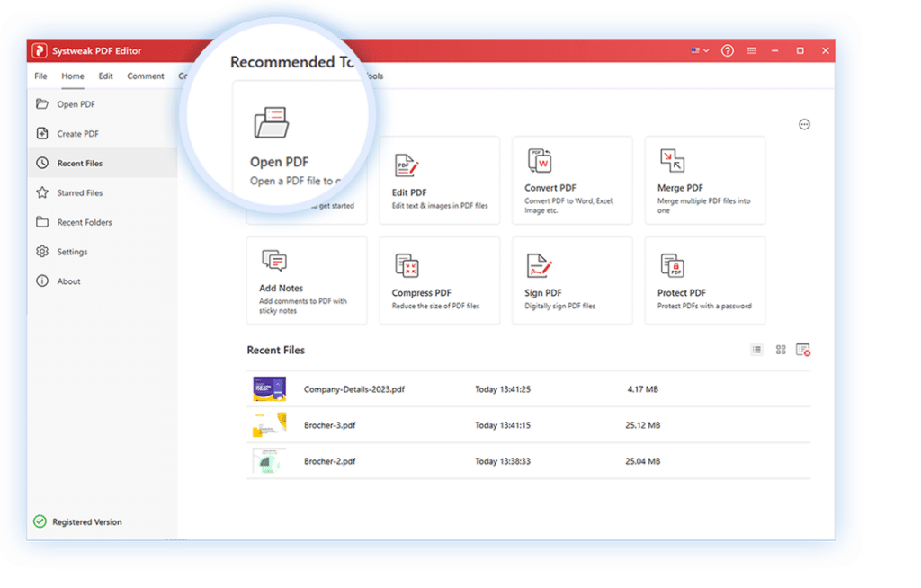
Task: Select file name Brocher-3.pdf
Action: click(x=329, y=425)
